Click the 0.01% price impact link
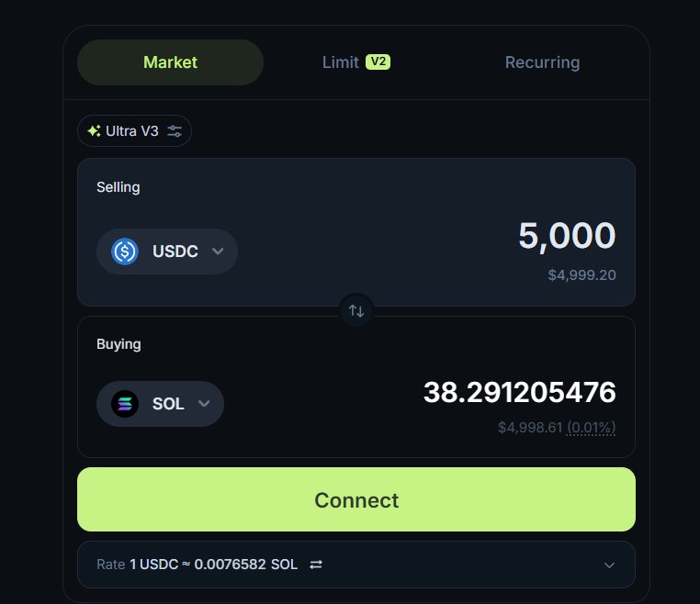Viewport: 700px width, 604px height. pyautogui.click(x=592, y=427)
